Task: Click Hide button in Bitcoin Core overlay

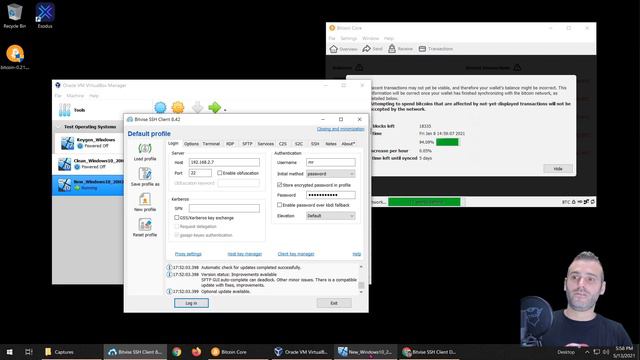Action: (558, 169)
